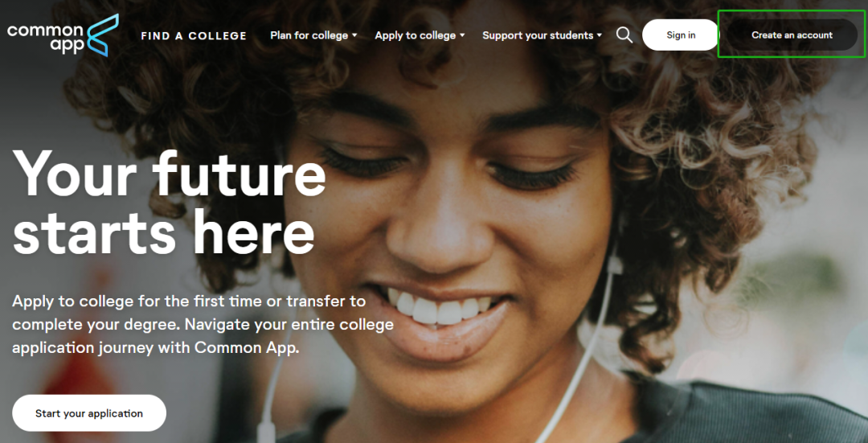Click the 'common app' wordmark text
Viewport: 868px width, 443px height.
point(45,38)
